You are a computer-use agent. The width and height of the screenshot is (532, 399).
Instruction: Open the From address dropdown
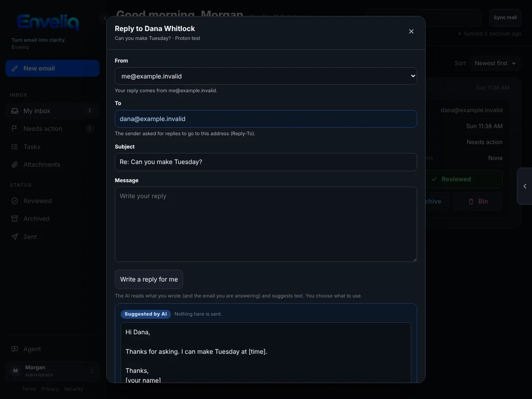266,76
